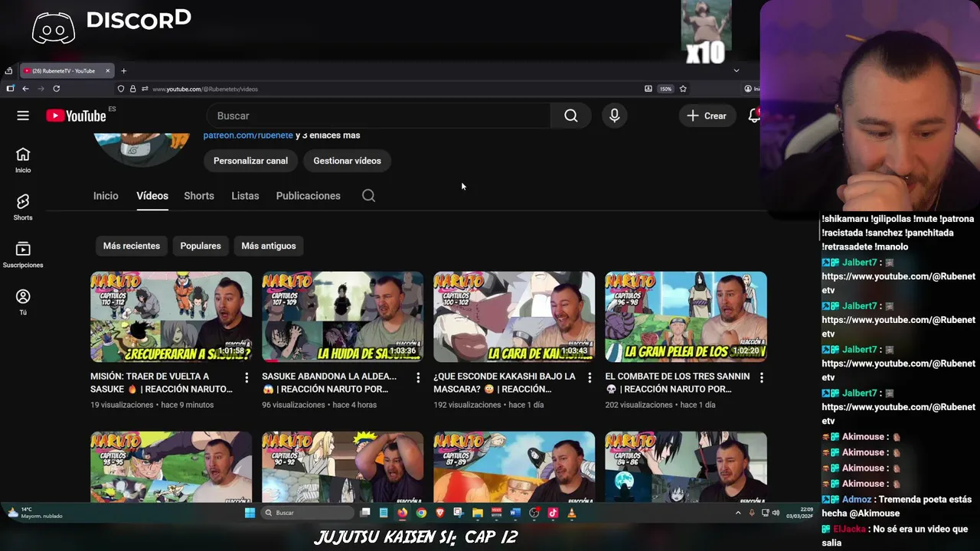Open Firefox from the taskbar
Screen dimensions: 980x551
coord(402,513)
